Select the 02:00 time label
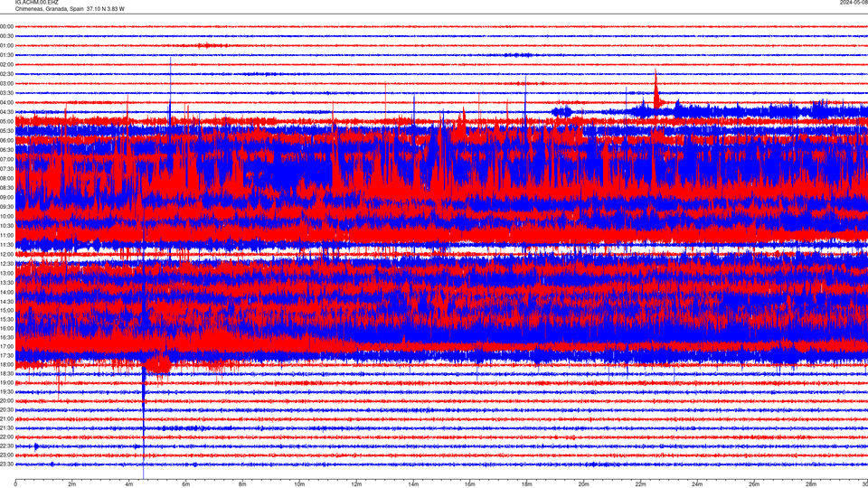This screenshot has height=488, width=868. click(6, 65)
